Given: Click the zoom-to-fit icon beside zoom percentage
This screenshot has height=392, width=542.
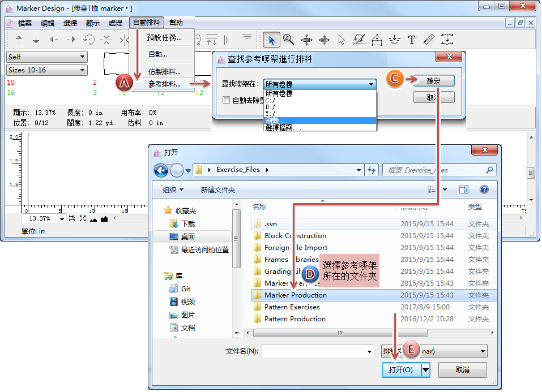Looking at the screenshot, I should [x=83, y=218].
